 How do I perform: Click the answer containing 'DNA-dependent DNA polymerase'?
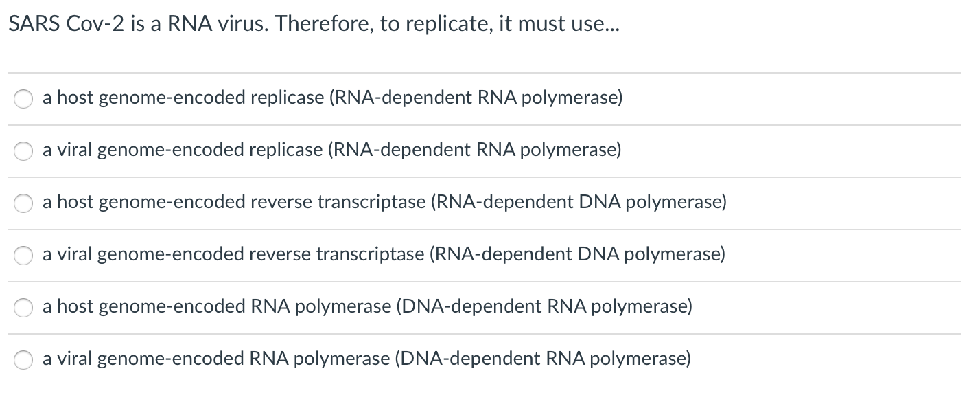(384, 202)
